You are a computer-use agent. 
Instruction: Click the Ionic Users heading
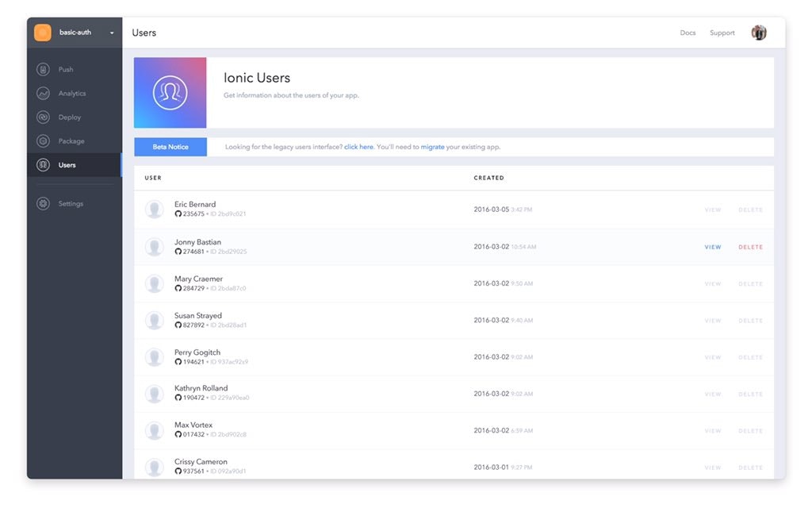(257, 78)
